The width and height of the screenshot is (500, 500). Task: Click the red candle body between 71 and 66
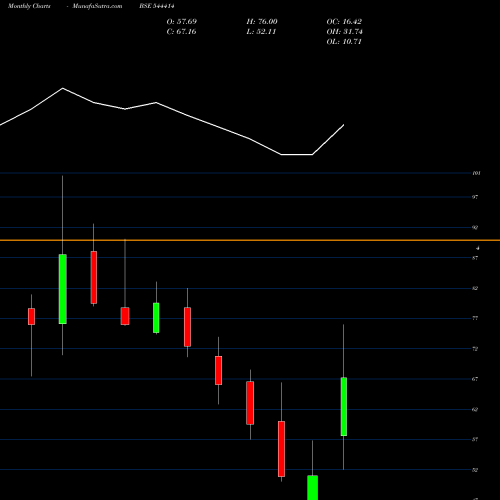[218, 370]
